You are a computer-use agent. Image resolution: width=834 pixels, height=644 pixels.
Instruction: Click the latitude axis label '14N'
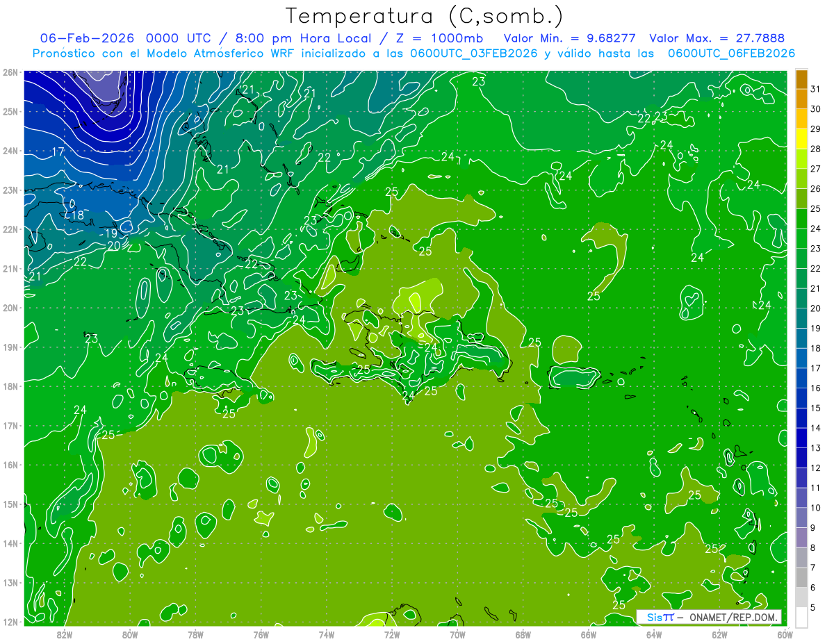pos(10,543)
